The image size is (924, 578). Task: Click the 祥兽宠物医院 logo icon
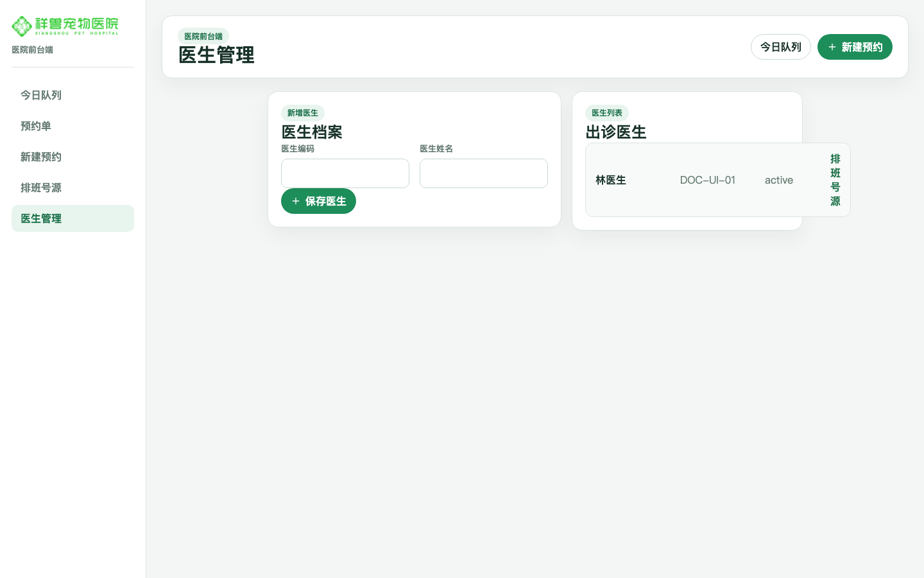(x=22, y=26)
